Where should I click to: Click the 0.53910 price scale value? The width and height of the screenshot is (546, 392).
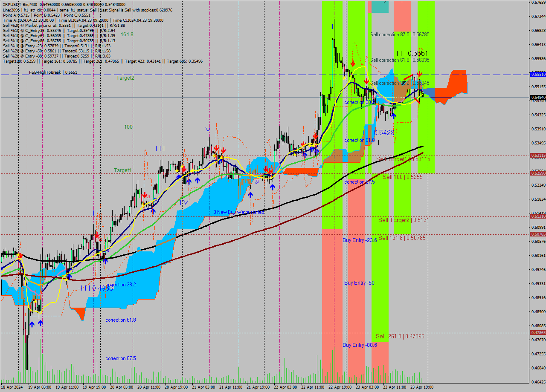(x=538, y=129)
